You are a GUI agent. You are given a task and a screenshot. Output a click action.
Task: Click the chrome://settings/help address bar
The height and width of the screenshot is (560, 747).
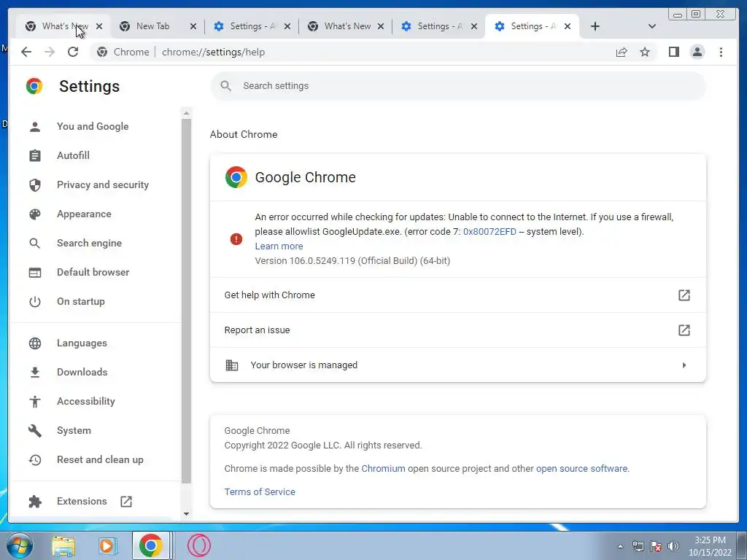352,52
